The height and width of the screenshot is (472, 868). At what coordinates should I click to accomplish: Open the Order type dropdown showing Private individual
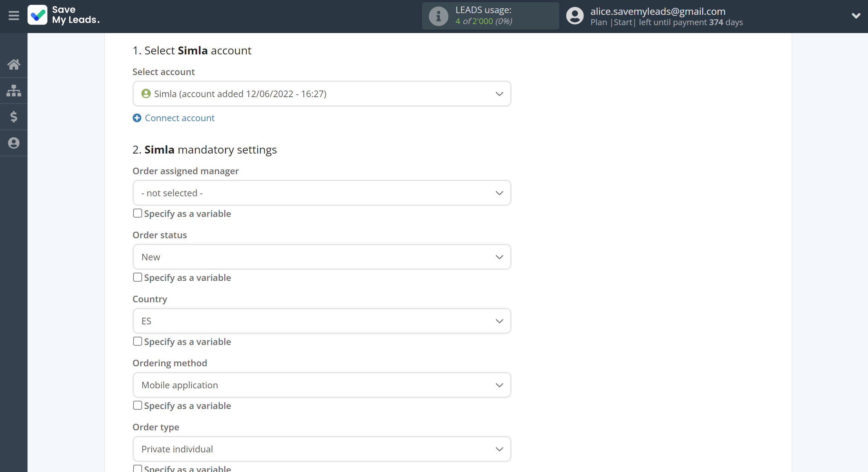pos(322,449)
